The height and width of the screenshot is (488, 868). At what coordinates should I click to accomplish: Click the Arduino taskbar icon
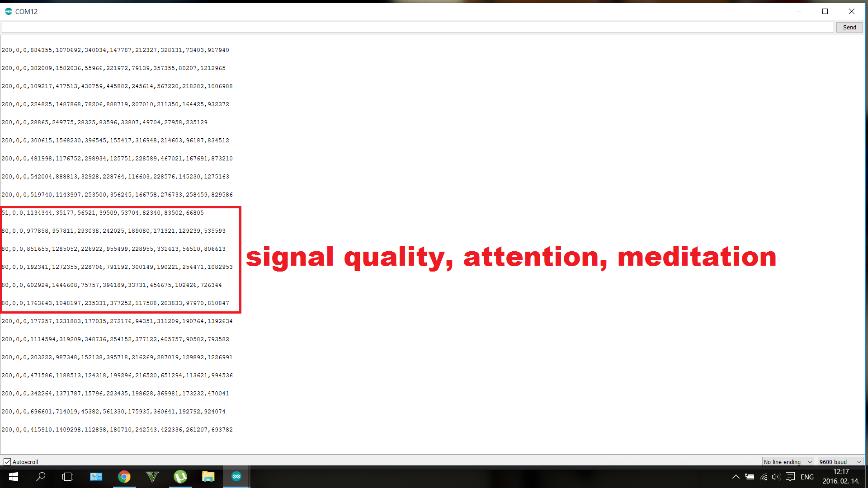pos(236,477)
